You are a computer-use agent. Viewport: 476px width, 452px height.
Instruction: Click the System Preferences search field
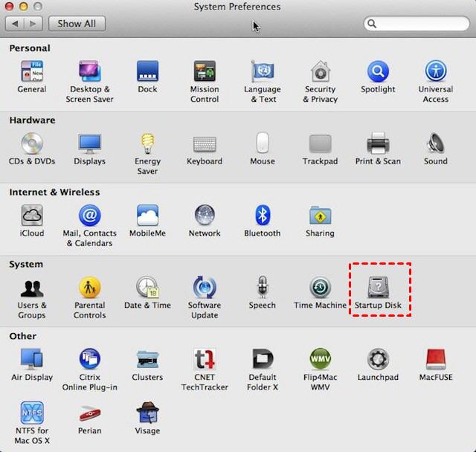(416, 24)
